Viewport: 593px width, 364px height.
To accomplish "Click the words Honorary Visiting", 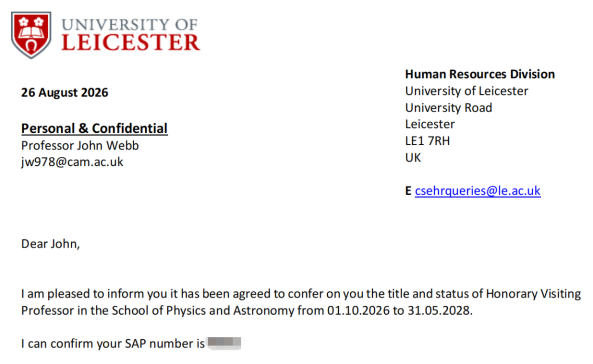I will click(533, 294).
